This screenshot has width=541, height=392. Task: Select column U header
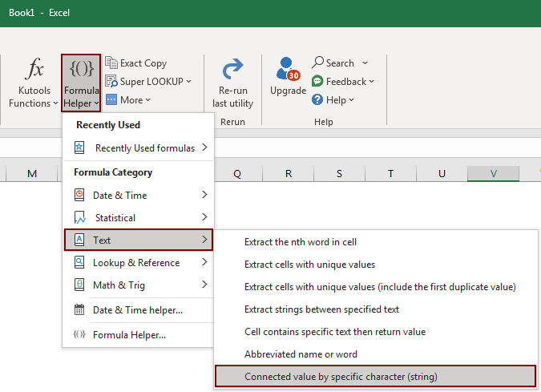[x=442, y=174]
